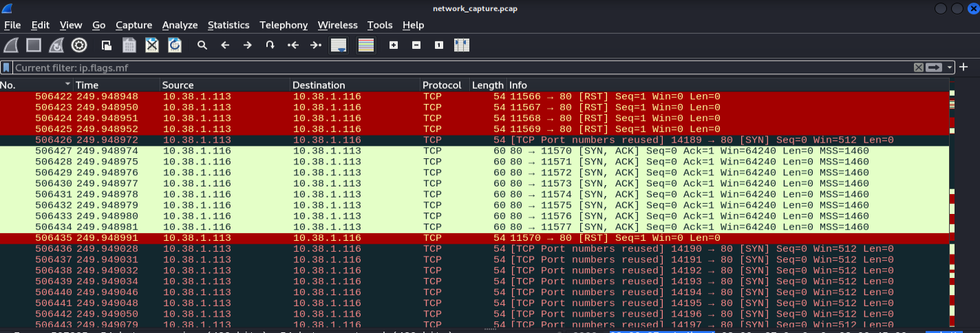Sort by Destination column header
This screenshot has height=333, width=980.
click(x=355, y=85)
